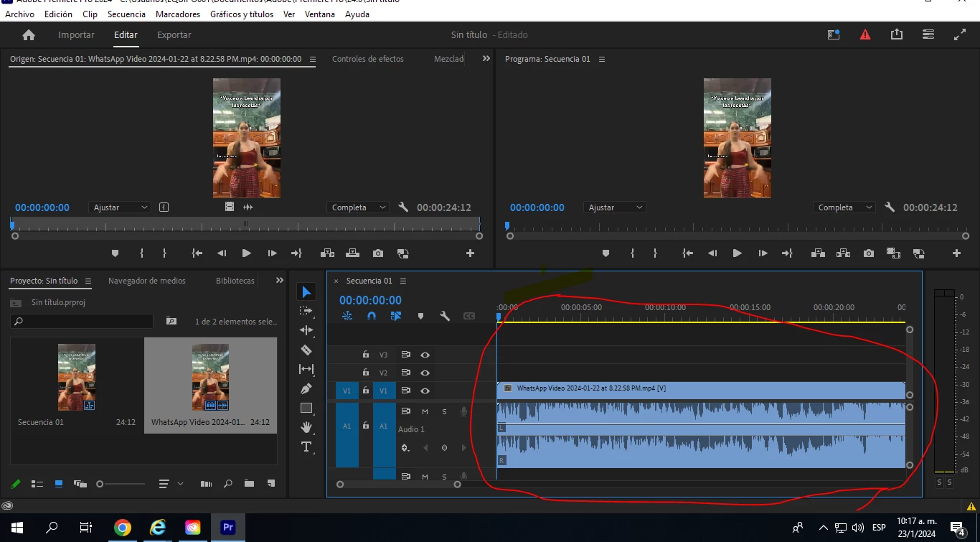Mark Out point in Source monitor

point(164,253)
